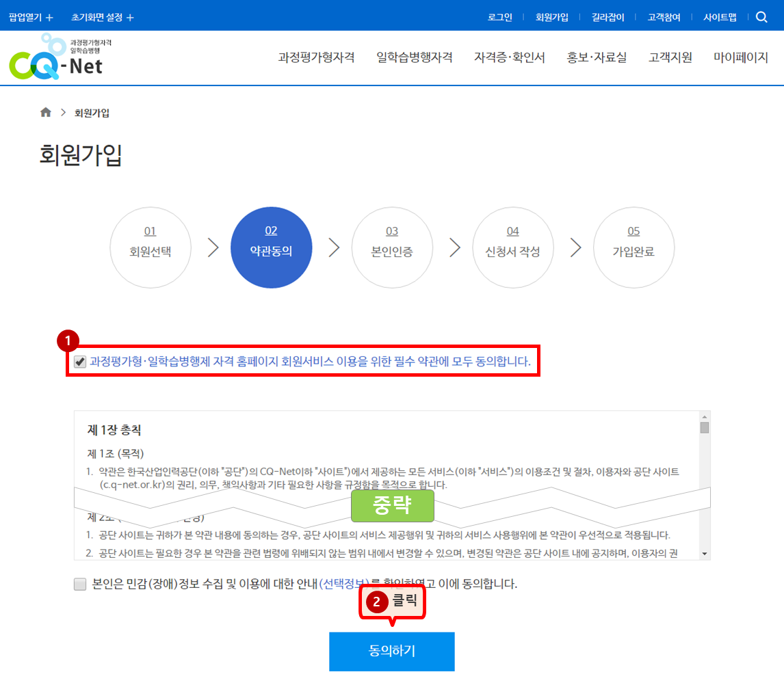Open the 사이트맵 link

[x=720, y=18]
